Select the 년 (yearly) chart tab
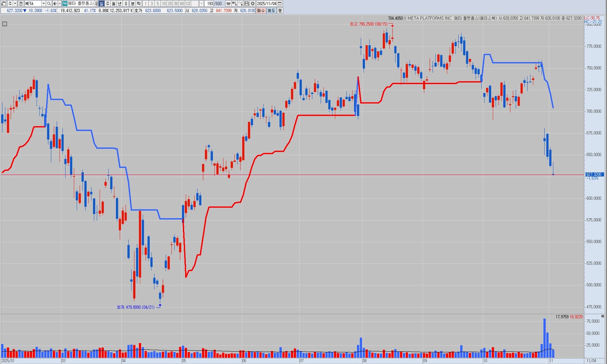The width and height of the screenshot is (607, 364). tap(120, 3)
